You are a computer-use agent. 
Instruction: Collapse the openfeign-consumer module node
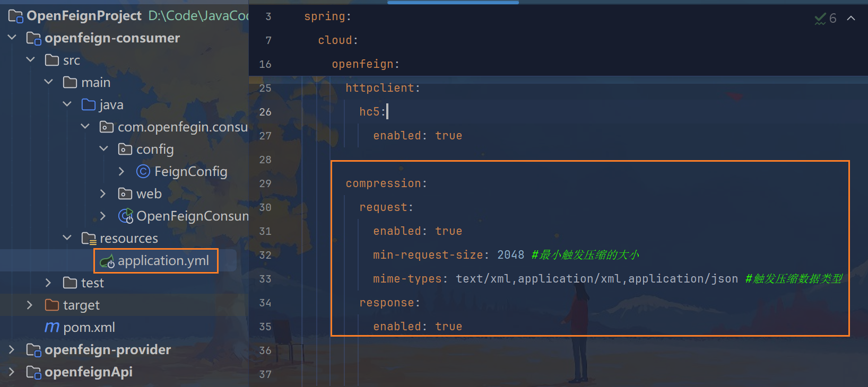click(x=12, y=38)
